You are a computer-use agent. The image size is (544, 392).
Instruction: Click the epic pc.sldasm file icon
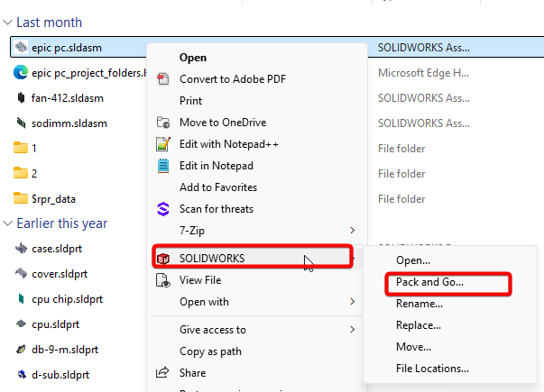coord(21,47)
